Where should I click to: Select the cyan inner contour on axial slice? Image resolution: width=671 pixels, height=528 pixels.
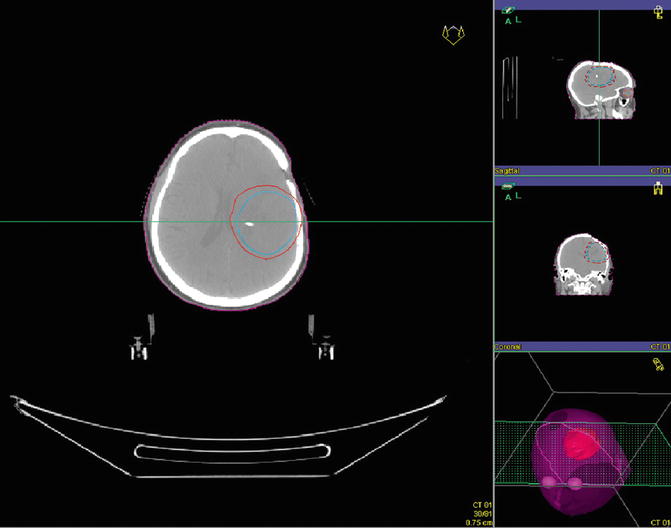point(296,218)
